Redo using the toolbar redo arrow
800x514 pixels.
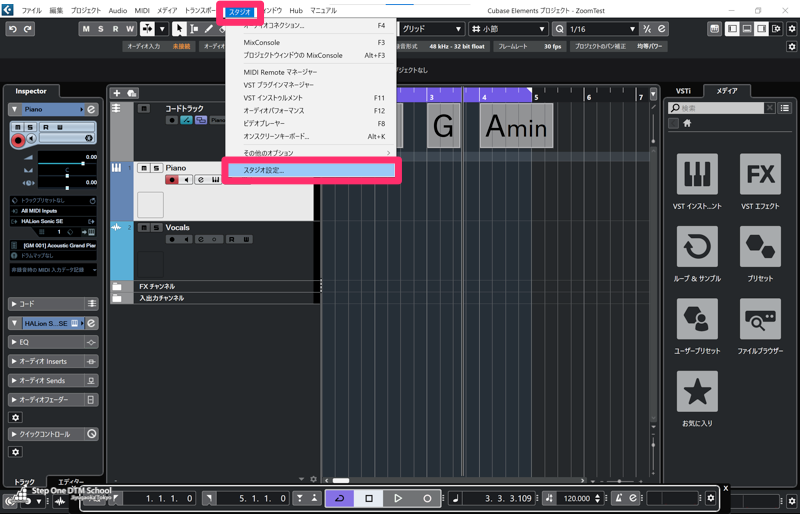pyautogui.click(x=28, y=29)
